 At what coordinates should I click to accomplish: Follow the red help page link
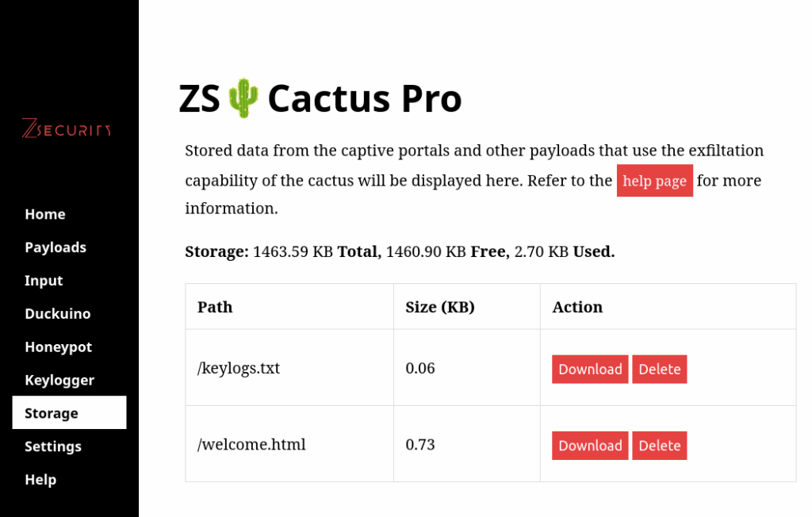click(x=654, y=181)
